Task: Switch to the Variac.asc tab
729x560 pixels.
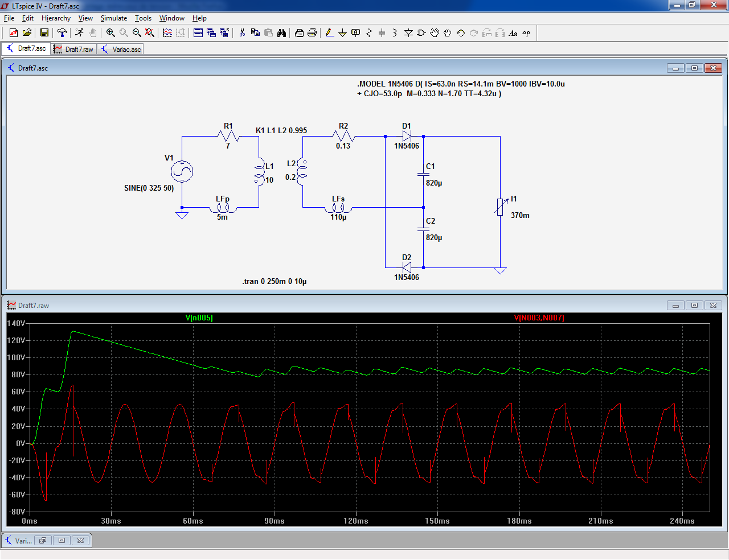Action: [x=121, y=50]
